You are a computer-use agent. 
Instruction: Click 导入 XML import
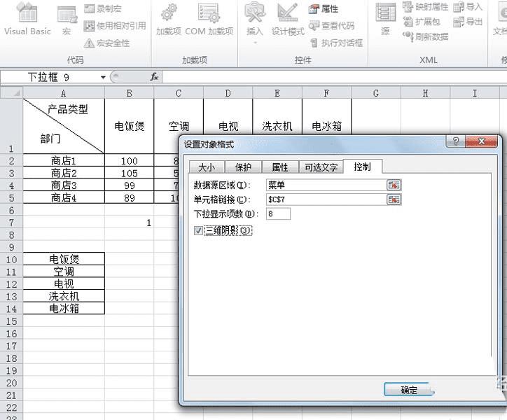[x=468, y=7]
